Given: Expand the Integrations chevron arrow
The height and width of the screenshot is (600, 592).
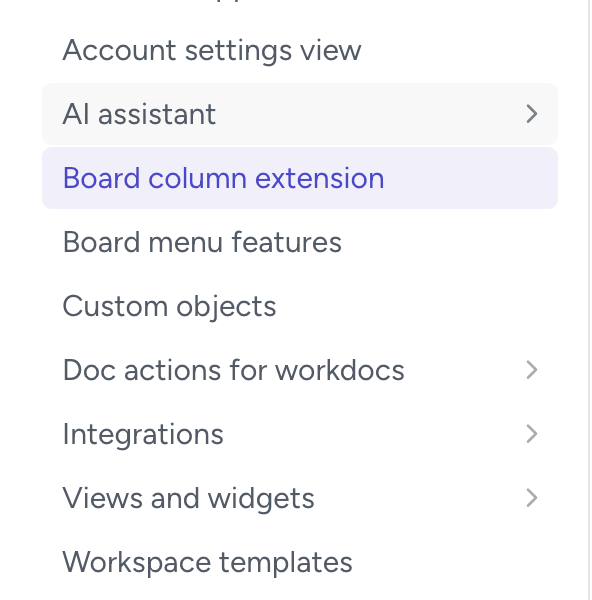Looking at the screenshot, I should pyautogui.click(x=532, y=434).
